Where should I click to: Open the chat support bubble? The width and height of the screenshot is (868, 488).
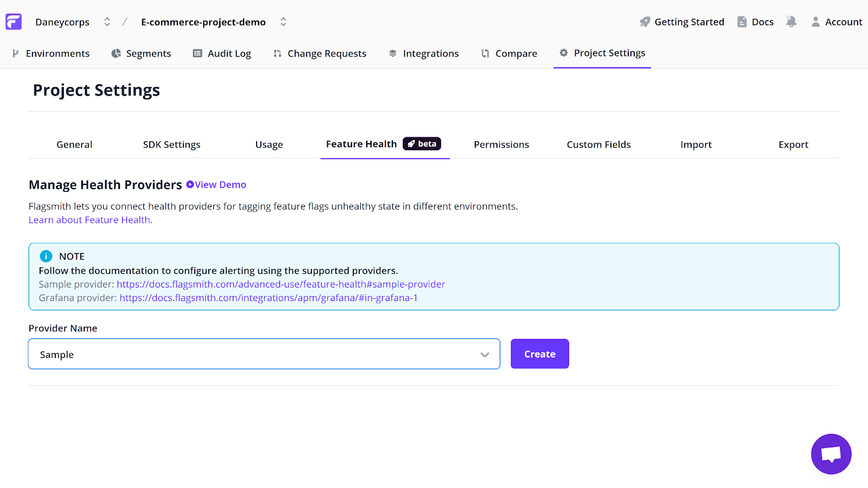(x=831, y=454)
